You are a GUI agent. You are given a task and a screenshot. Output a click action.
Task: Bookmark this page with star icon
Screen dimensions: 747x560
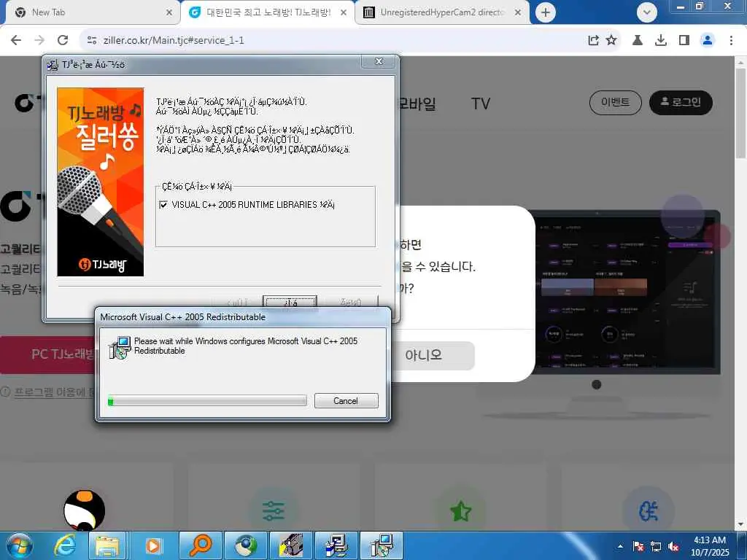coord(611,41)
